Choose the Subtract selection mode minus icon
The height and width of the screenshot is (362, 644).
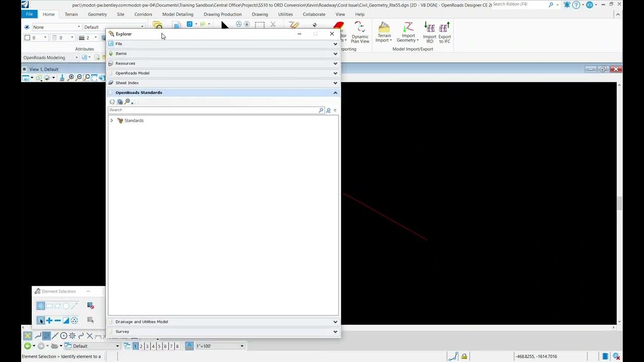click(x=57, y=320)
